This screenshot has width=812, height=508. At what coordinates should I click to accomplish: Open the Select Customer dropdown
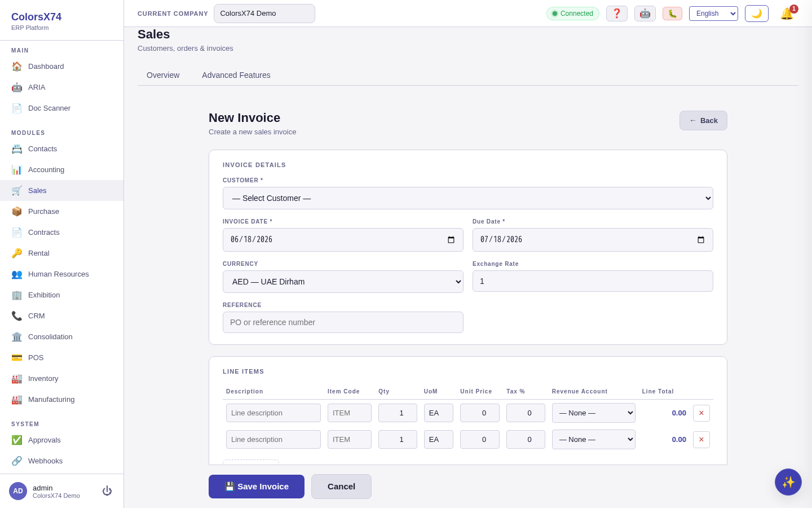(x=468, y=198)
